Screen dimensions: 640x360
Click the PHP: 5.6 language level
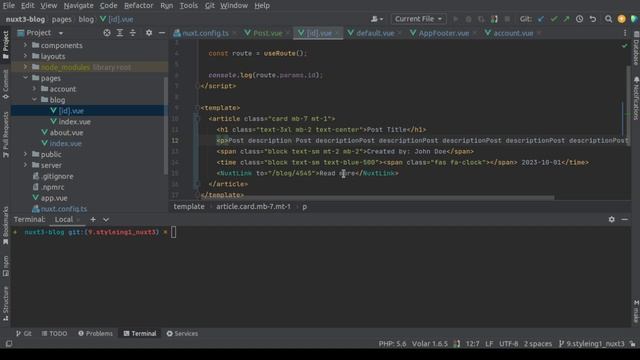pyautogui.click(x=392, y=344)
